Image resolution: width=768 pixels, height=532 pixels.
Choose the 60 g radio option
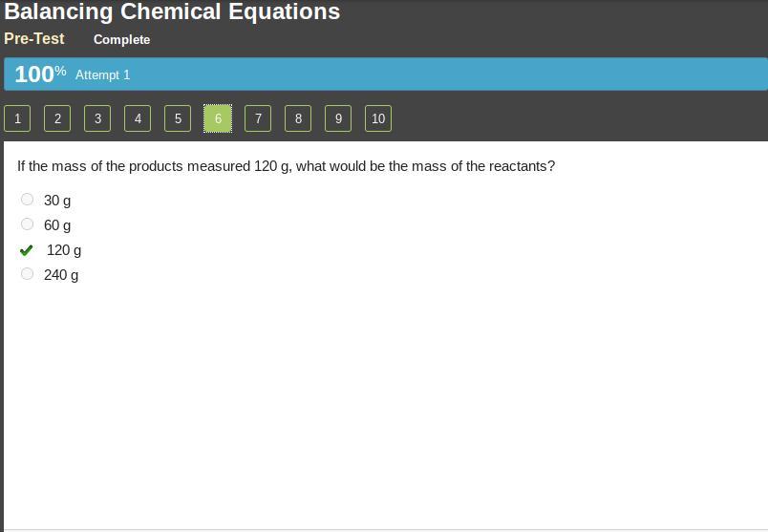pos(27,224)
